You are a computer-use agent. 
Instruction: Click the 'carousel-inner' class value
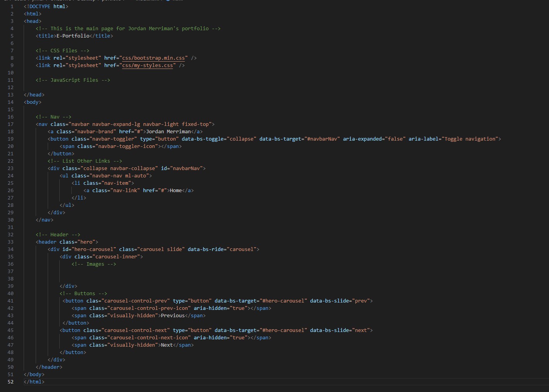116,257
